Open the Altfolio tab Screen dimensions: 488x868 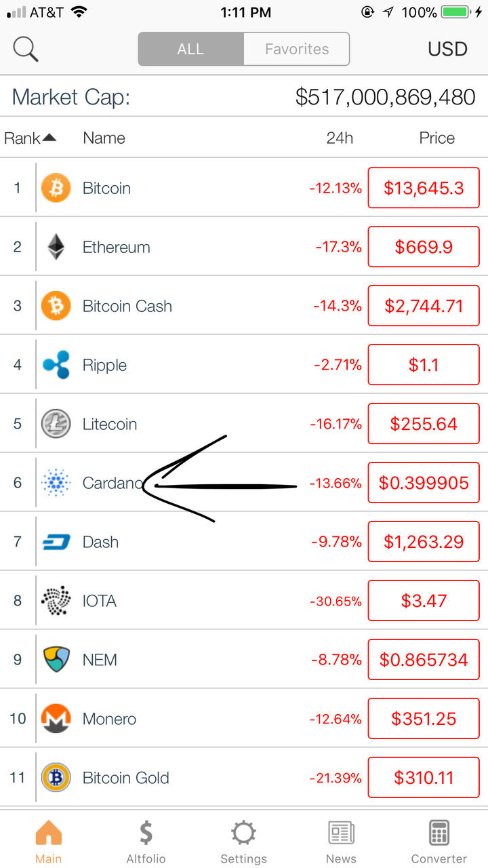pos(146,842)
